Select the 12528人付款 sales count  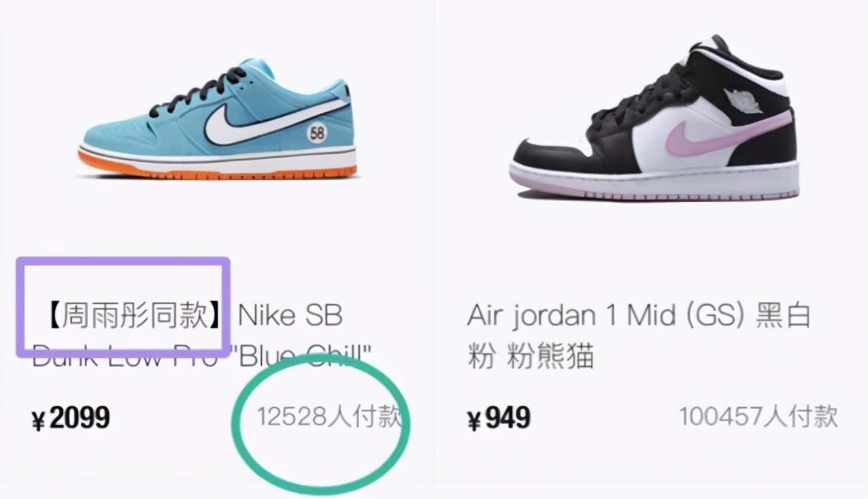329,417
